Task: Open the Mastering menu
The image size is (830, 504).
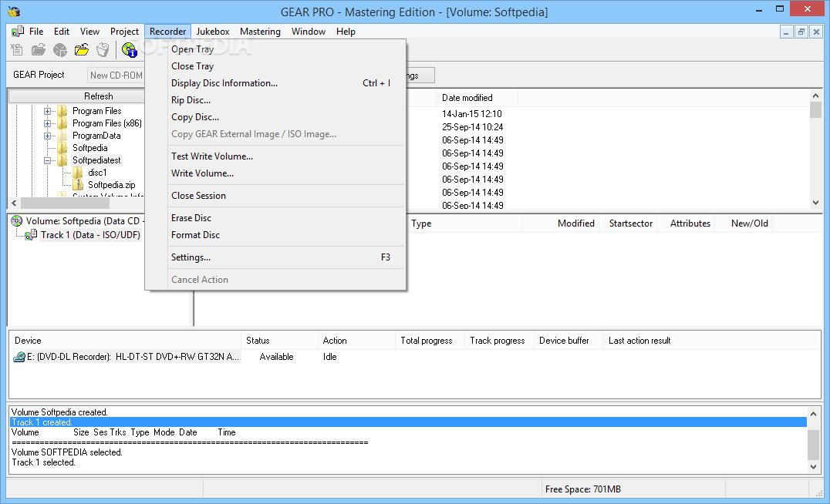Action: [x=260, y=31]
